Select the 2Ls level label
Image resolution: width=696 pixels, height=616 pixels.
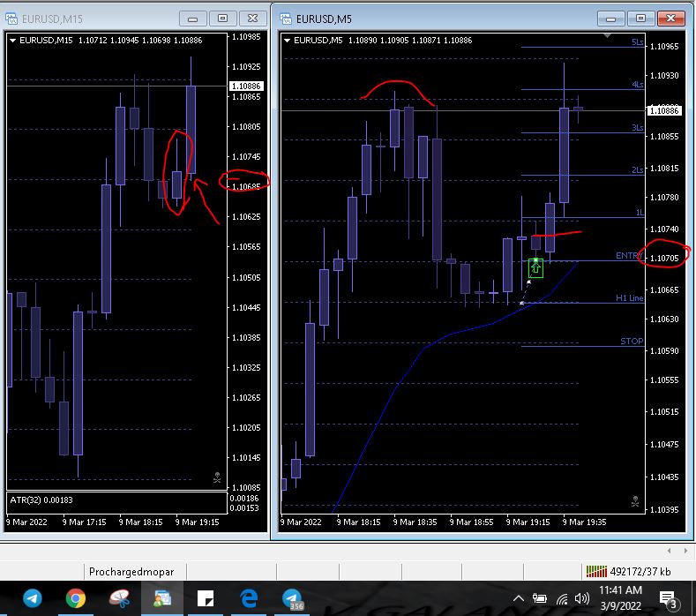(638, 170)
